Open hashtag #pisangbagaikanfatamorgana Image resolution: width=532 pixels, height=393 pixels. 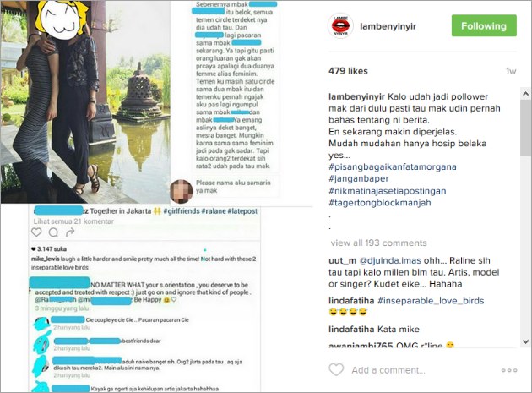(392, 166)
